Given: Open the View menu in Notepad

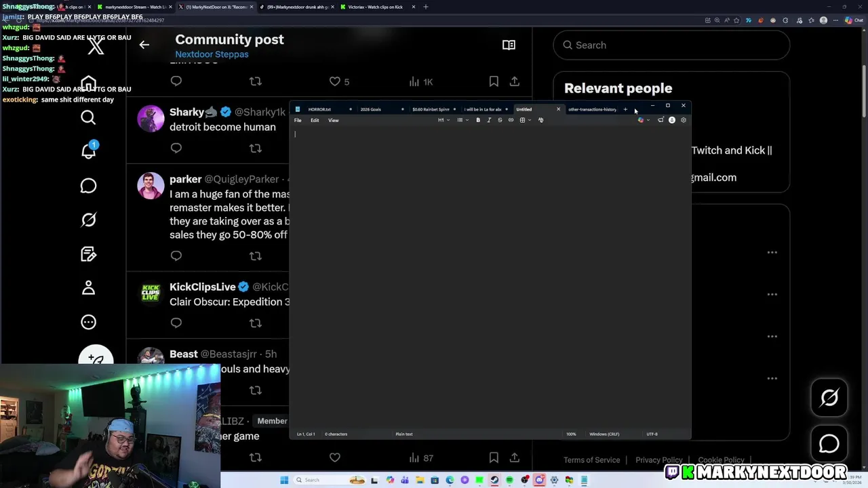Looking at the screenshot, I should tap(333, 120).
